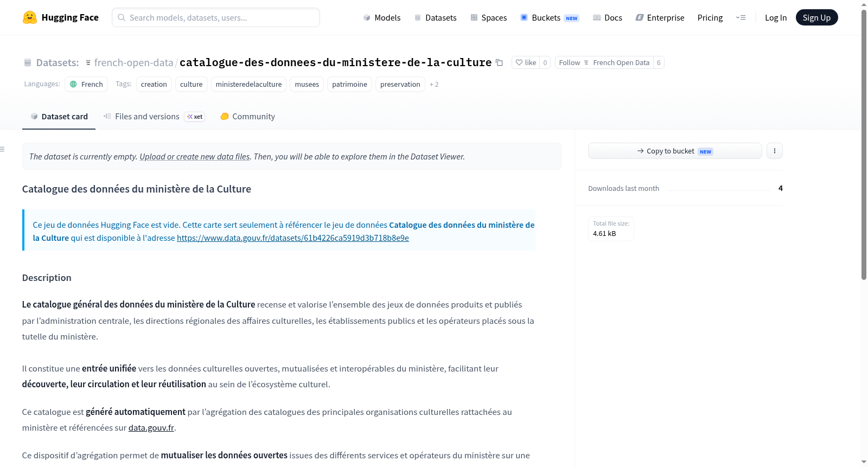Click Upload or create new data files link
This screenshot has width=868, height=467.
coord(195,156)
